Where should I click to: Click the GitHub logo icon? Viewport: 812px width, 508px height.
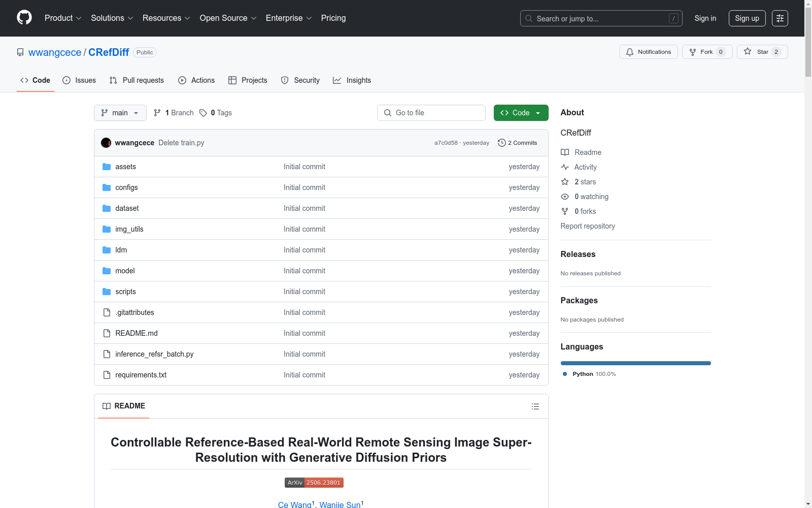[24, 18]
